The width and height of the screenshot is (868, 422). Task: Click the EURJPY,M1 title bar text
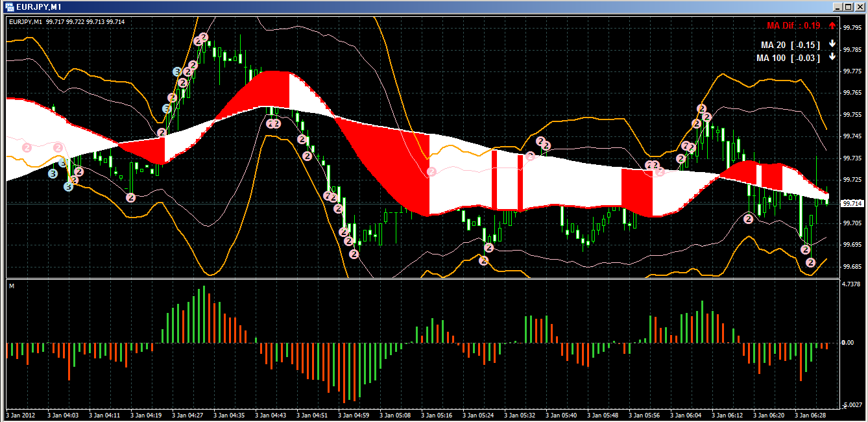(x=38, y=6)
